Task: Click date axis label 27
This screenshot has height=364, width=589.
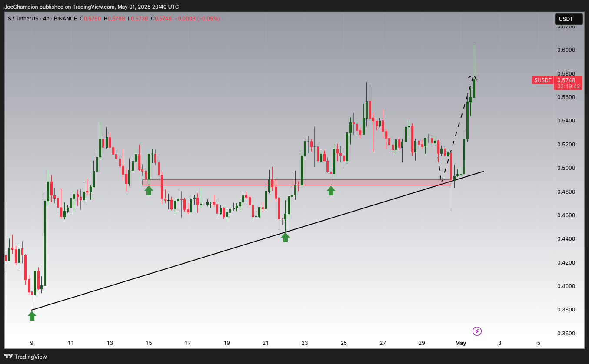Action: point(383,343)
